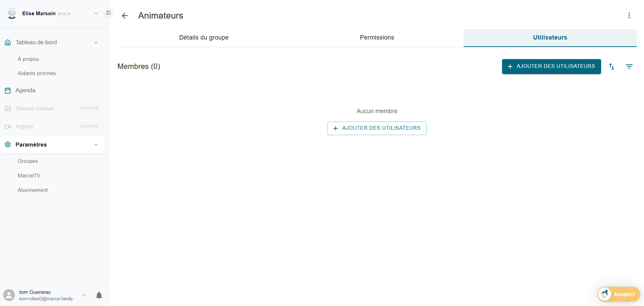Switch to the Permissions tab
The width and height of the screenshot is (644, 306).
pyautogui.click(x=376, y=37)
